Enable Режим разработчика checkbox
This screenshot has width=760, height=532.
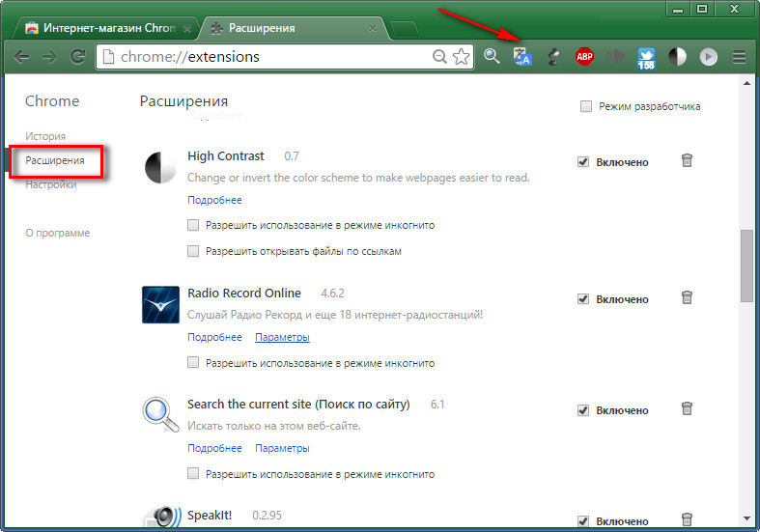(x=586, y=106)
